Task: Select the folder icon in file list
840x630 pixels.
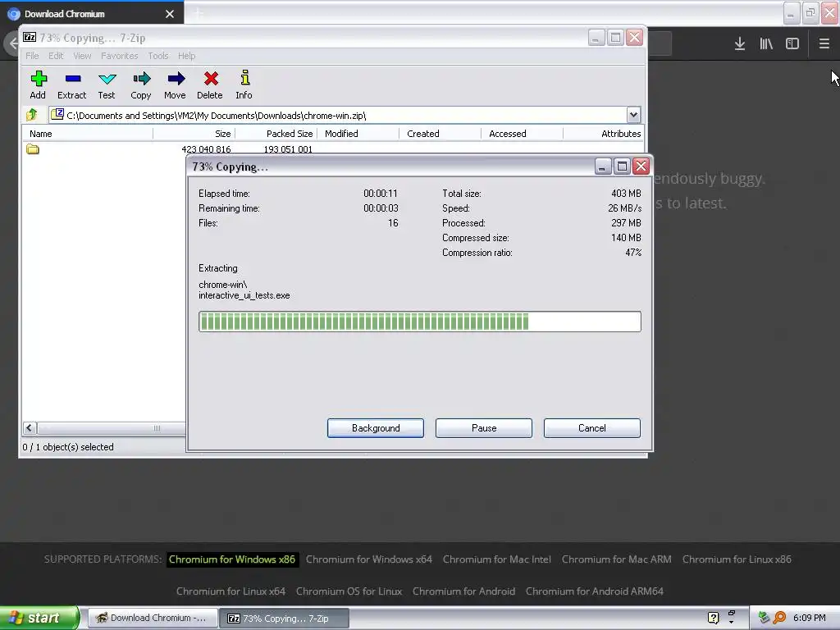Action: [33, 149]
